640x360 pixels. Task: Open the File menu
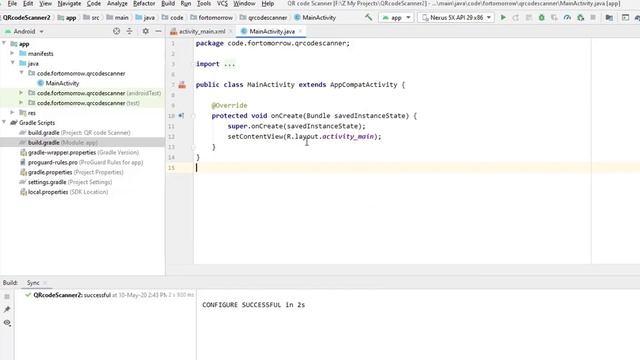click(12, 4)
